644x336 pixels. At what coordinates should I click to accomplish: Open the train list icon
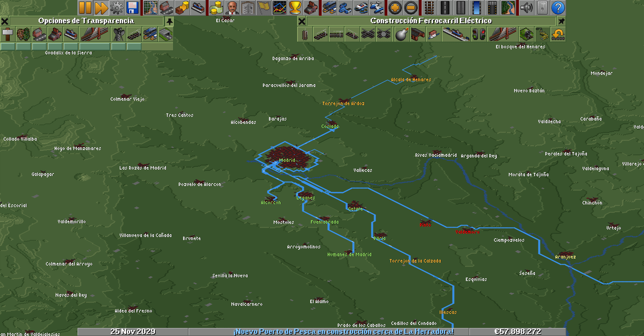point(329,8)
